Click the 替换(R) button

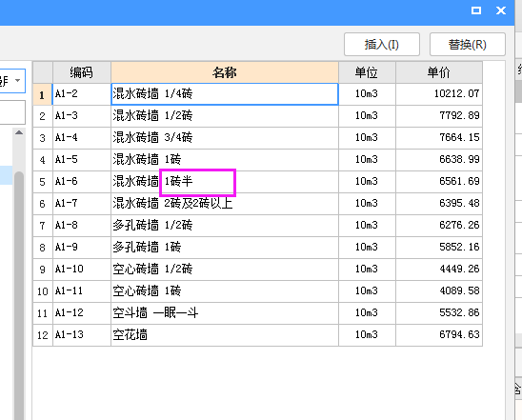click(468, 44)
